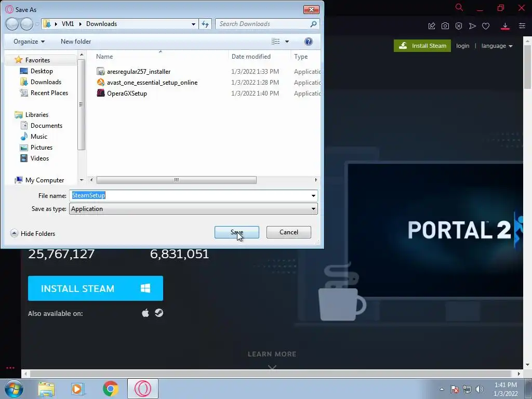Sort by Type column header
Viewport: 532px width, 399px height.
[301, 56]
